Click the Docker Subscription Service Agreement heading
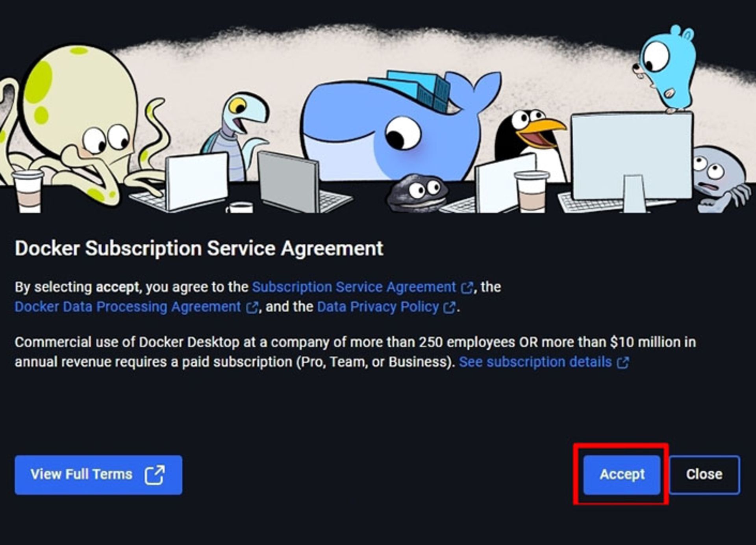Image resolution: width=756 pixels, height=545 pixels. point(199,248)
